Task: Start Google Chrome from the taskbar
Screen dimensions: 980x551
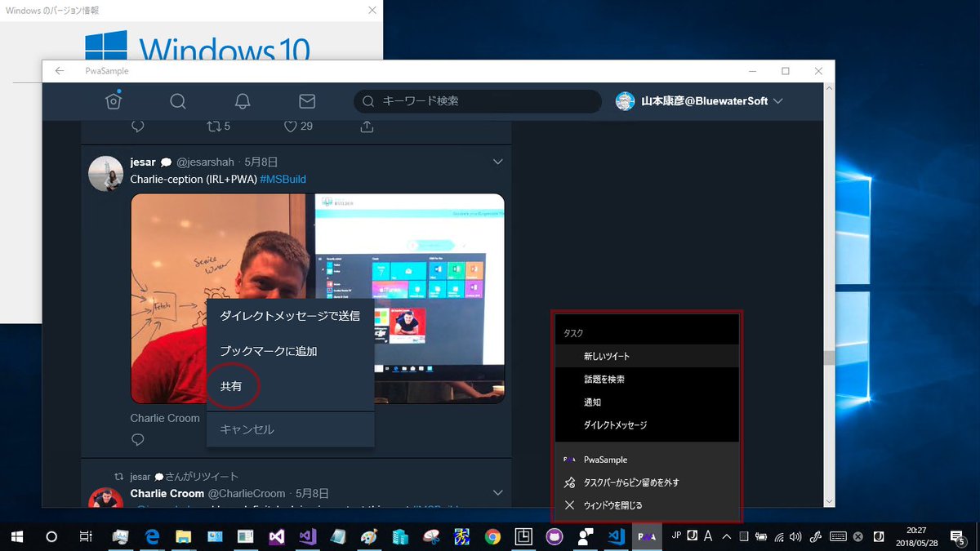Action: [491, 536]
